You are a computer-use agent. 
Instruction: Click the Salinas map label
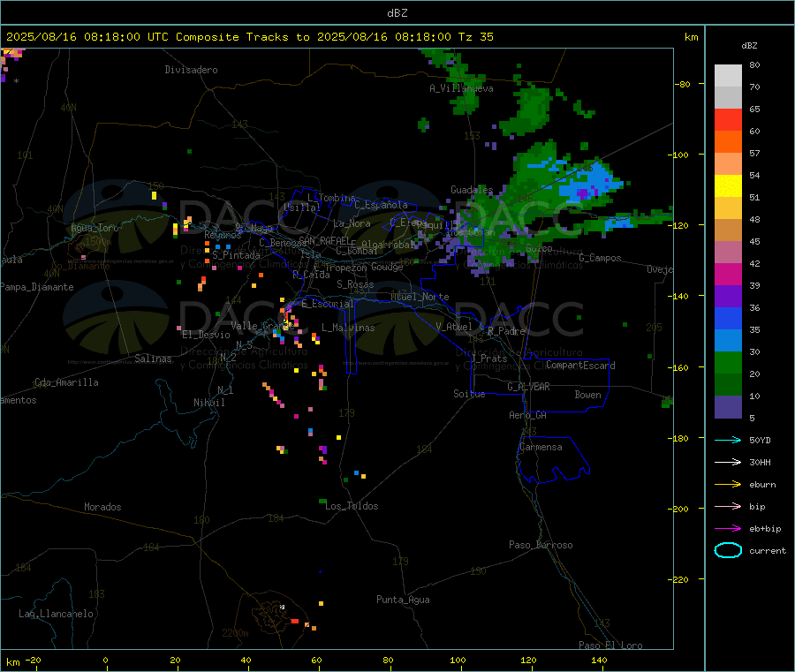(153, 359)
